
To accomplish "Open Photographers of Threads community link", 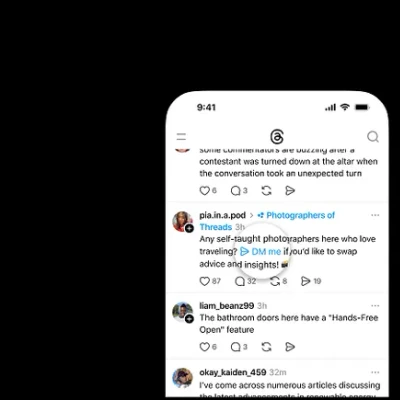I will click(267, 221).
